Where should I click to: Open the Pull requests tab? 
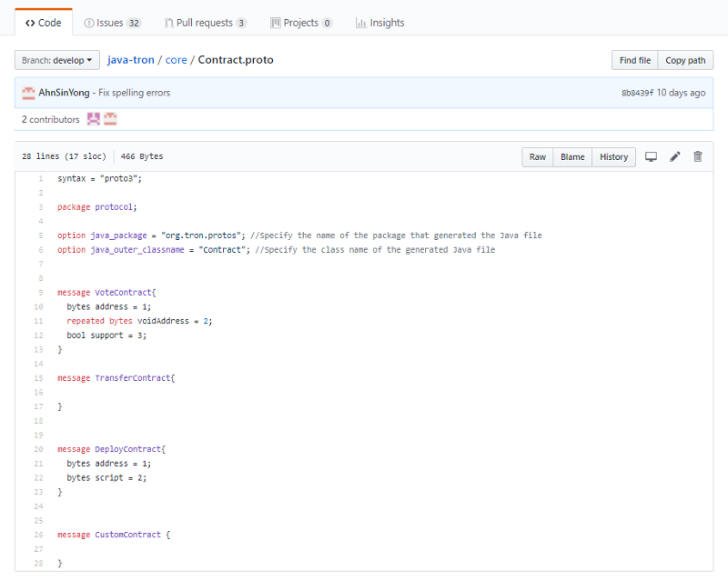206,23
